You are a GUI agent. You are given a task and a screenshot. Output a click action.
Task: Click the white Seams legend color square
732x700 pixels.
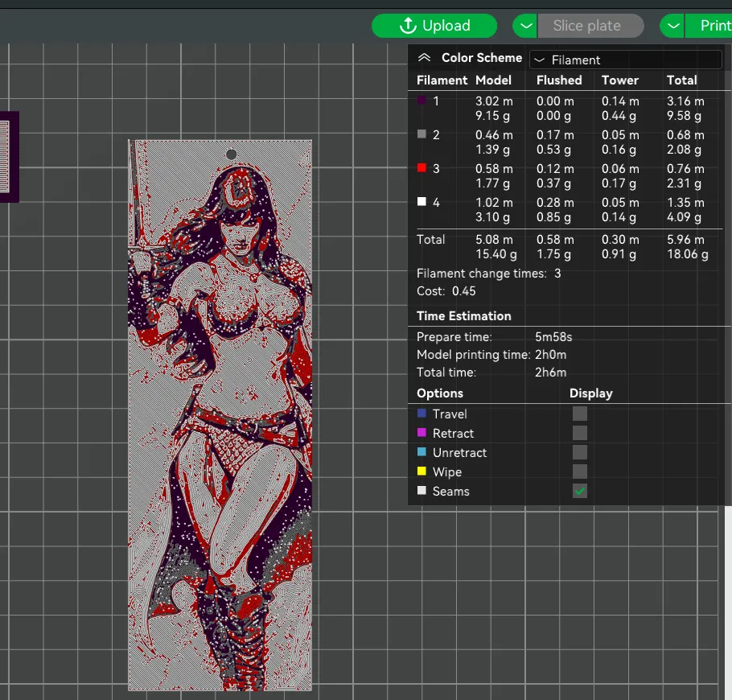click(x=422, y=490)
